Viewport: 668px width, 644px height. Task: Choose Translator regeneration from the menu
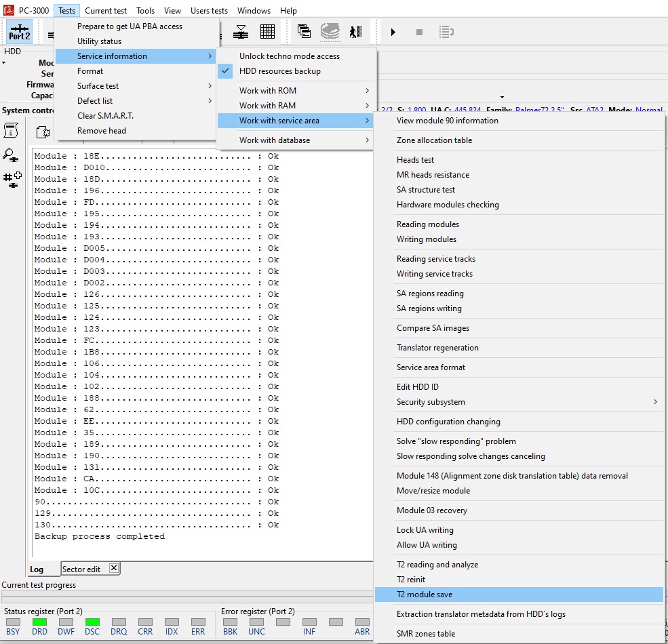(x=437, y=348)
